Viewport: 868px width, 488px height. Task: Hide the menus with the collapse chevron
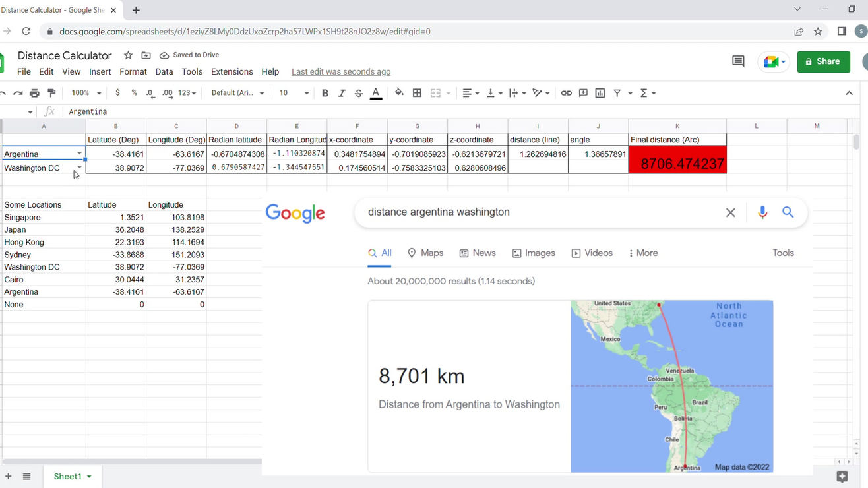tap(849, 93)
